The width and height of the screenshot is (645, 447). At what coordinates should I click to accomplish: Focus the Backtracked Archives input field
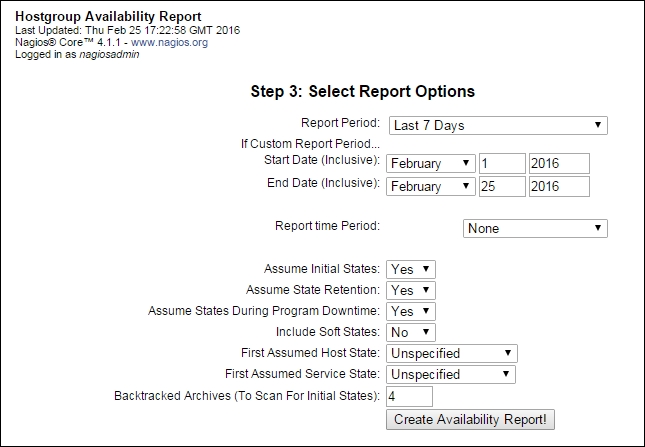(x=409, y=396)
